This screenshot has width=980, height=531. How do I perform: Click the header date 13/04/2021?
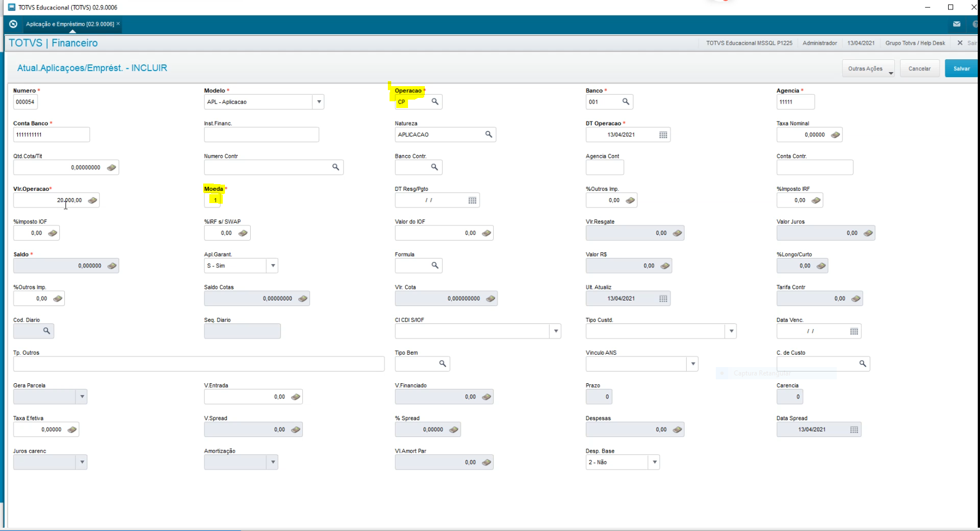tap(861, 43)
